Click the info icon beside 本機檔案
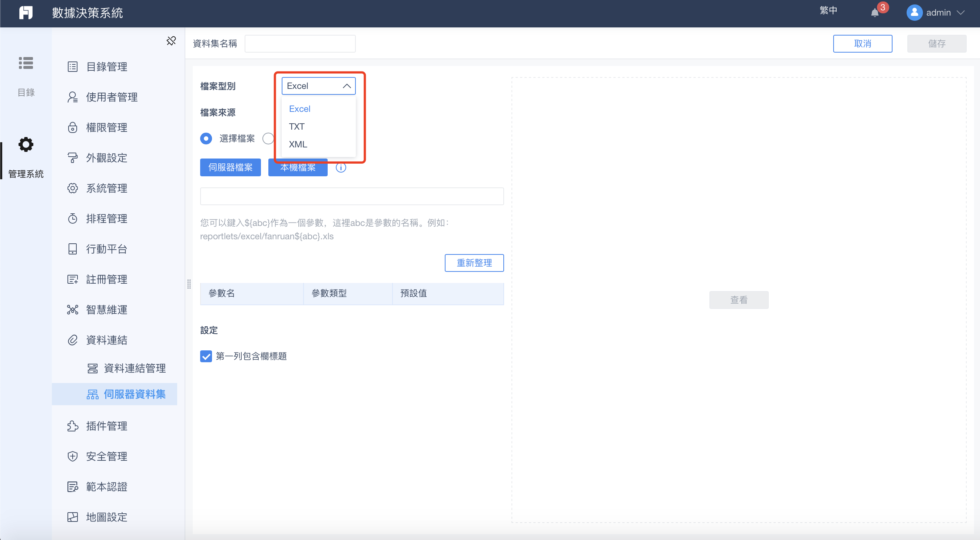The image size is (980, 540). click(x=341, y=167)
